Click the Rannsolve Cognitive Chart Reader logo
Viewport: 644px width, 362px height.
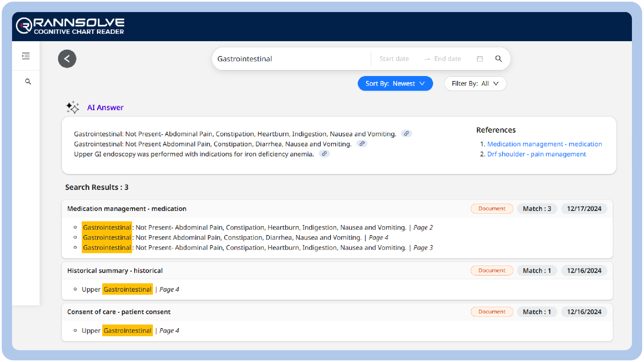point(70,26)
